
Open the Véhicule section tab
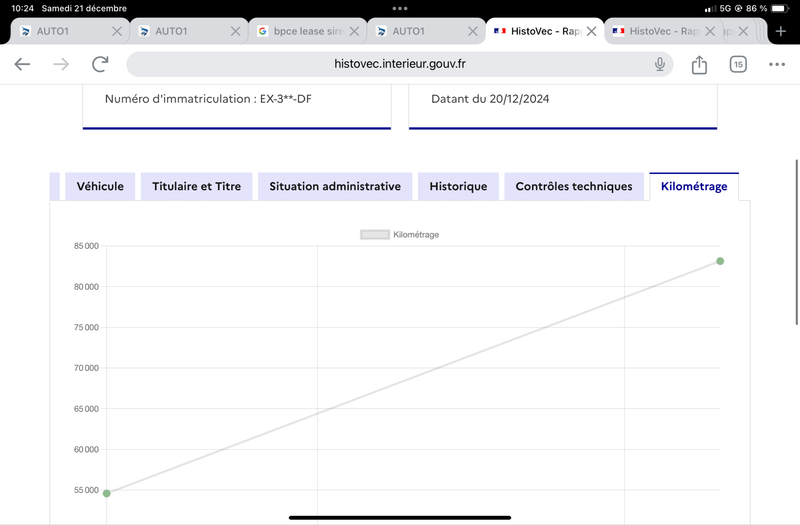(100, 186)
